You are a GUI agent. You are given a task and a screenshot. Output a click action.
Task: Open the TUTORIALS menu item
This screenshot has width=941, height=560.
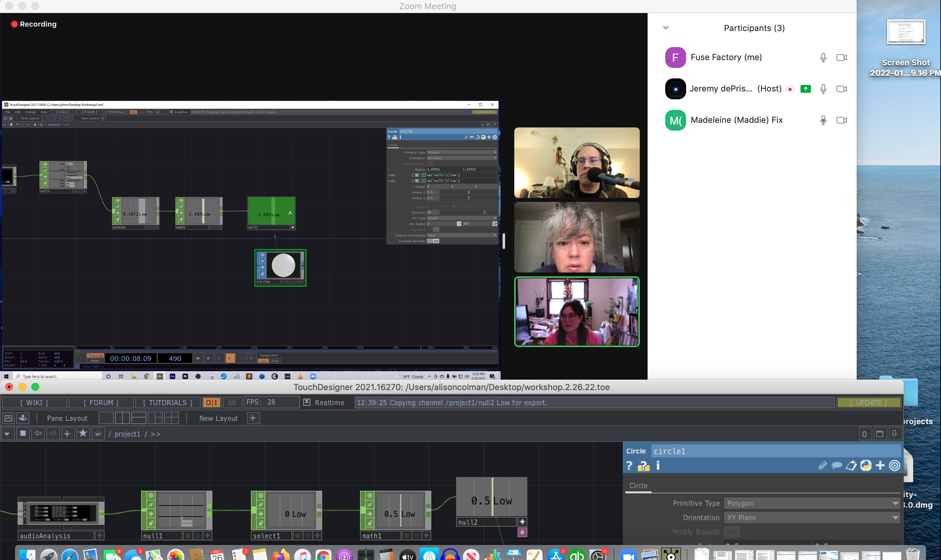pyautogui.click(x=168, y=403)
